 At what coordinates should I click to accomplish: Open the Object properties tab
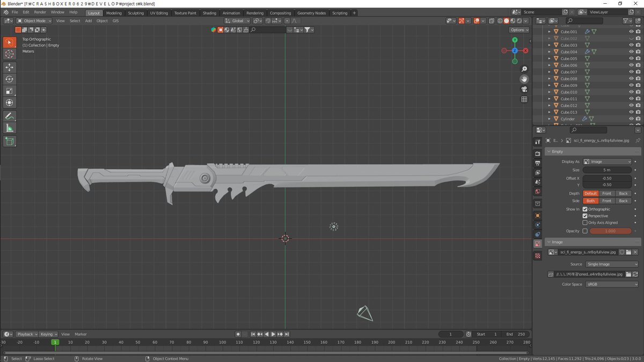[538, 215]
